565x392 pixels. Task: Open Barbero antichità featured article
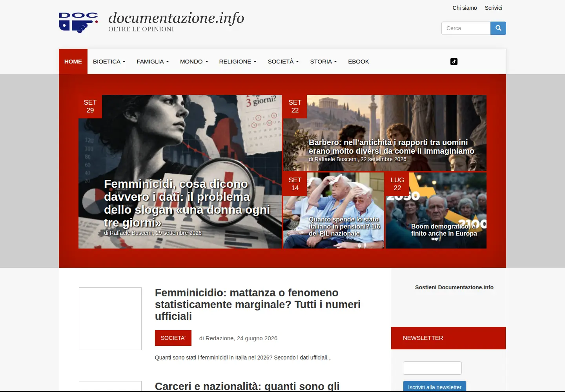coord(391,147)
